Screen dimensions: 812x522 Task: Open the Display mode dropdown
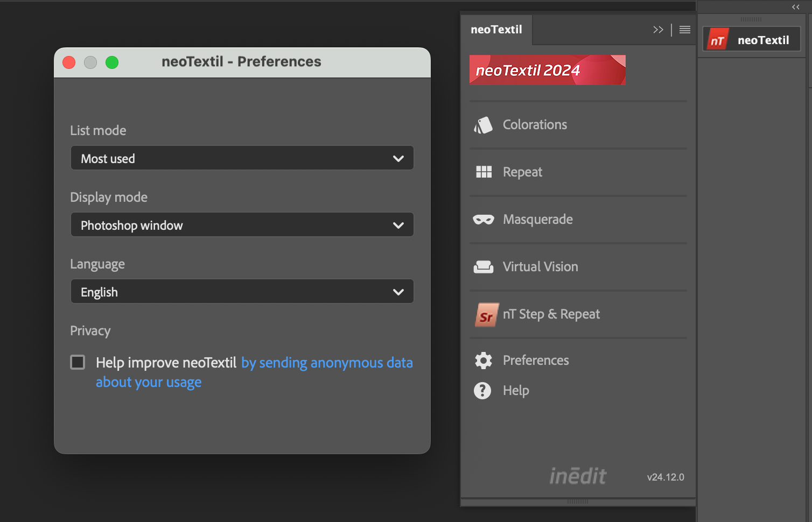pyautogui.click(x=242, y=225)
